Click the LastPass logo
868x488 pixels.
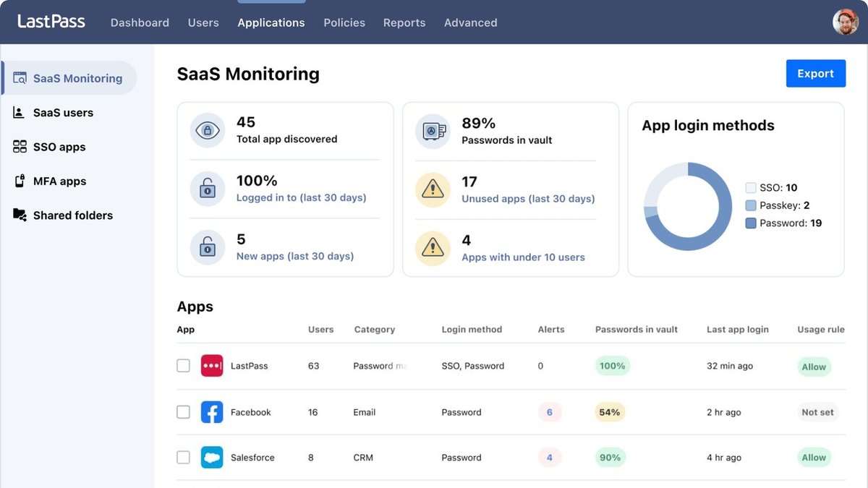click(51, 22)
